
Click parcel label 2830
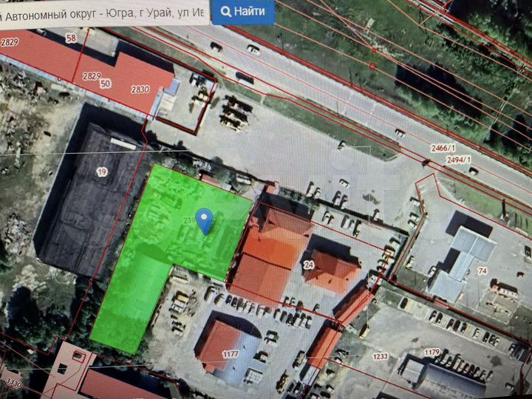point(140,89)
